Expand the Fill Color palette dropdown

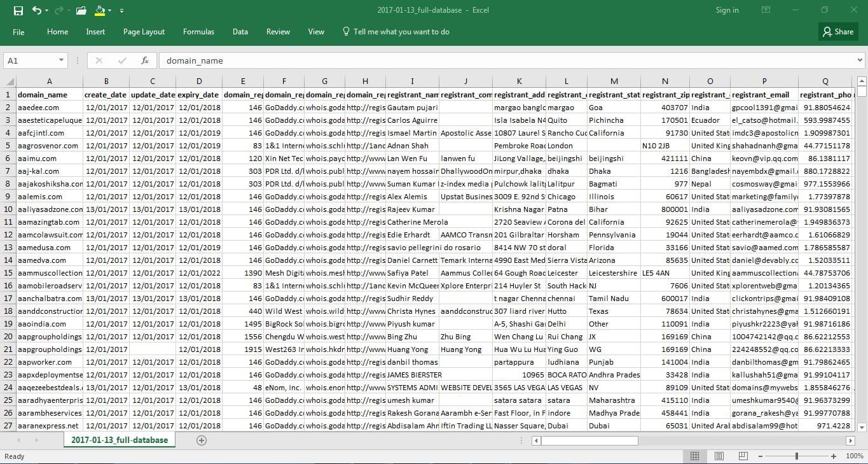110,11
